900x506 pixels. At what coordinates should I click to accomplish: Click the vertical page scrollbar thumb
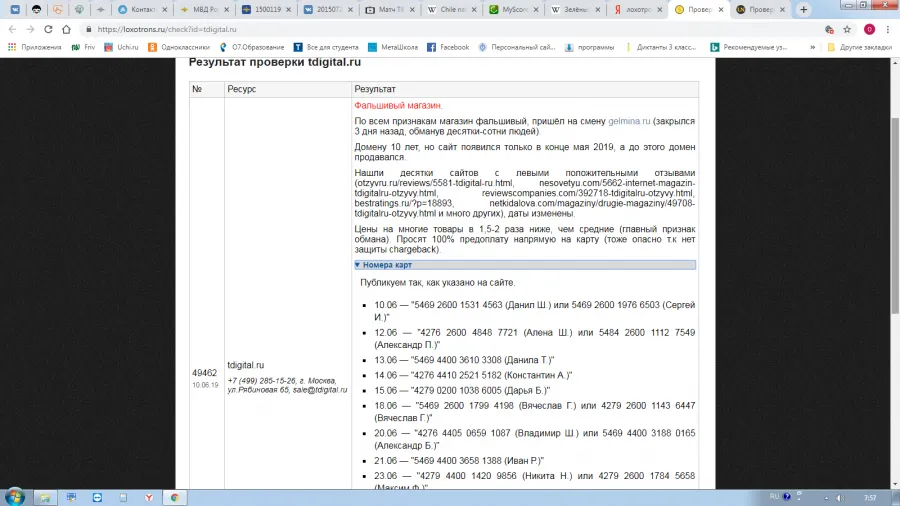point(894,215)
